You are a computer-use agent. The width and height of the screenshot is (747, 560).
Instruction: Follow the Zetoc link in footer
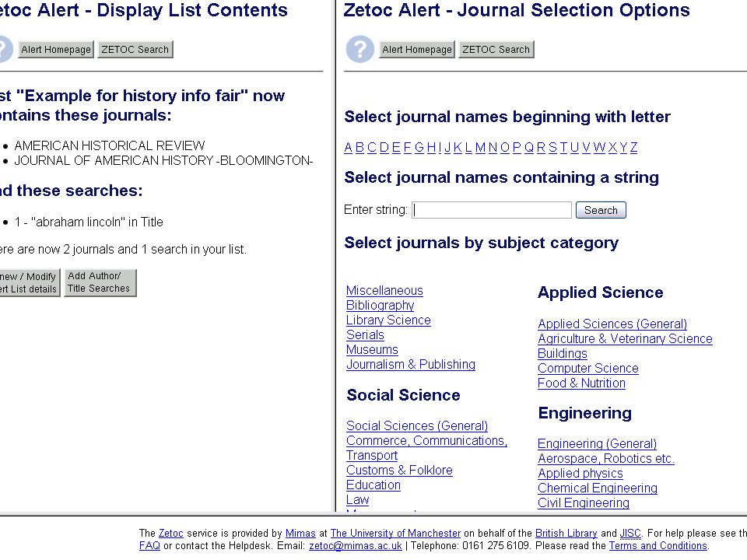pos(171,534)
